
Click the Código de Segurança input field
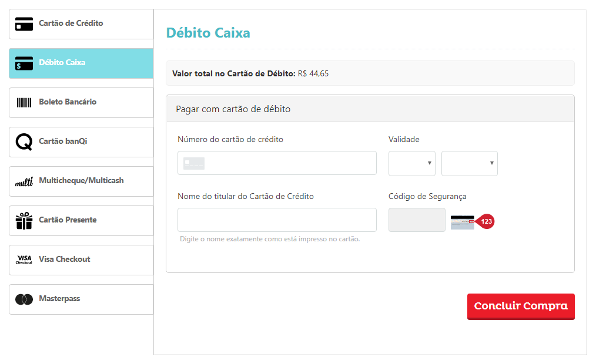coord(416,220)
